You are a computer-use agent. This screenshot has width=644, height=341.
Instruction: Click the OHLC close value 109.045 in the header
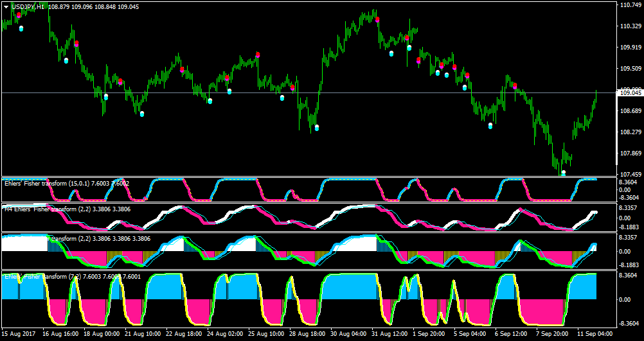coord(129,7)
